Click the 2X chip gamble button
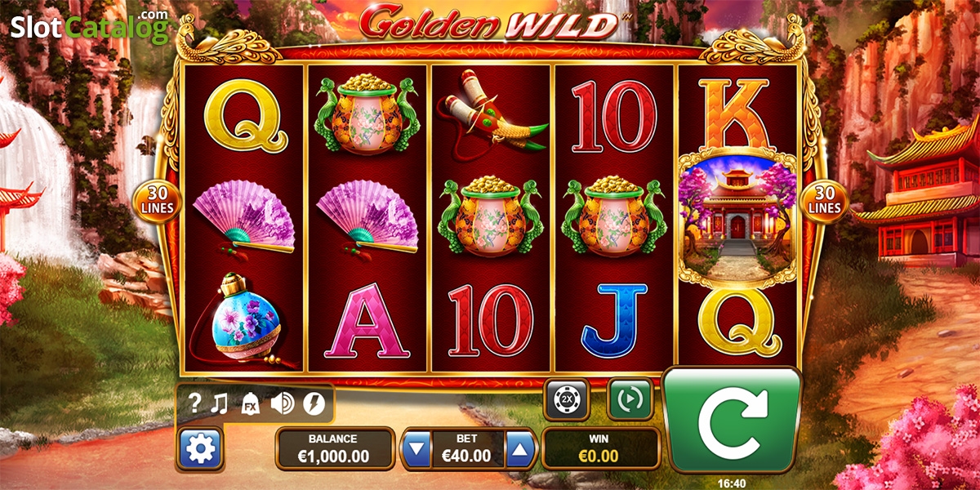The height and width of the screenshot is (490, 980). click(567, 399)
